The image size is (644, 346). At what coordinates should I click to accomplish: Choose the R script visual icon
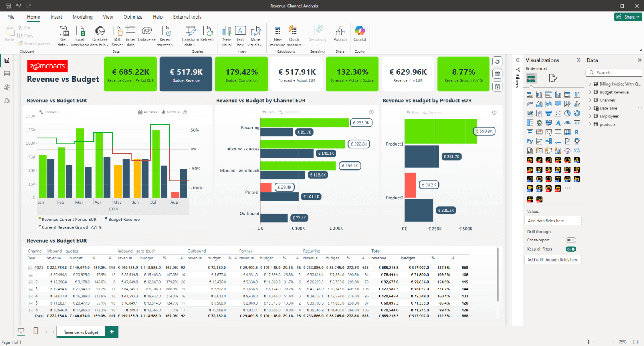[x=577, y=132]
